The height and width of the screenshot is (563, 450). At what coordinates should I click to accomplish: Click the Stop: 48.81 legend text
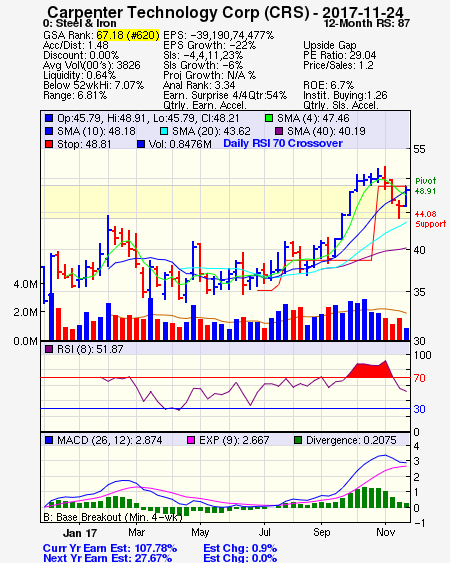click(84, 144)
